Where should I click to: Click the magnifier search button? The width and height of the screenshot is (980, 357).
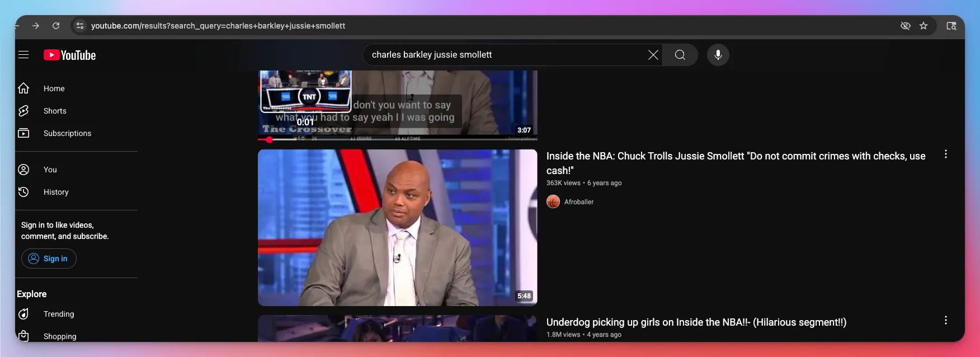680,55
